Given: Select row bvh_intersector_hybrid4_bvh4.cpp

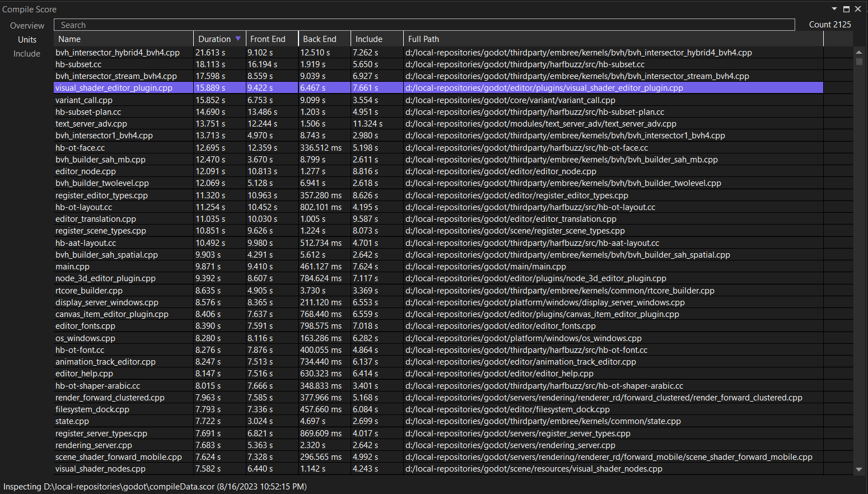Looking at the screenshot, I should [438, 53].
